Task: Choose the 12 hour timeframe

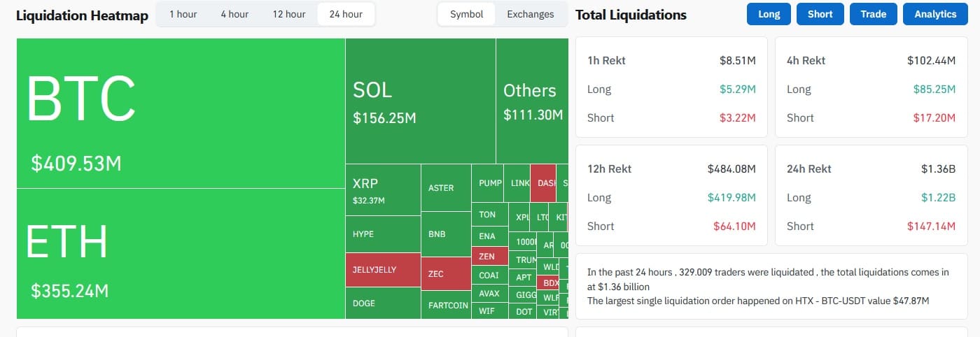Action: point(289,14)
